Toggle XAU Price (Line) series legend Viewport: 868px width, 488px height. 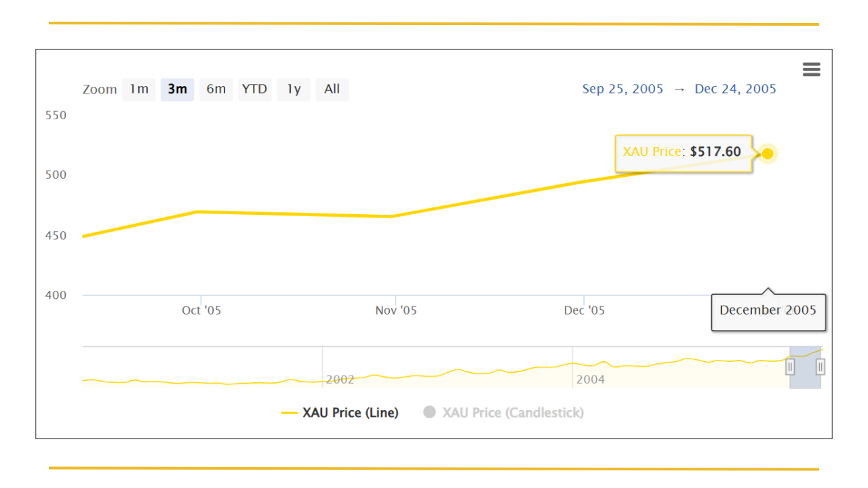click(340, 412)
